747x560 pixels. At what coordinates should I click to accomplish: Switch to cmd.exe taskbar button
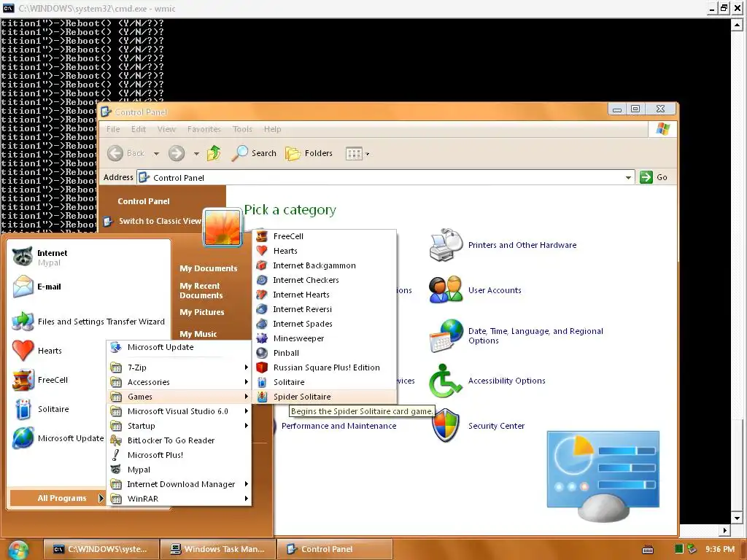(101, 549)
